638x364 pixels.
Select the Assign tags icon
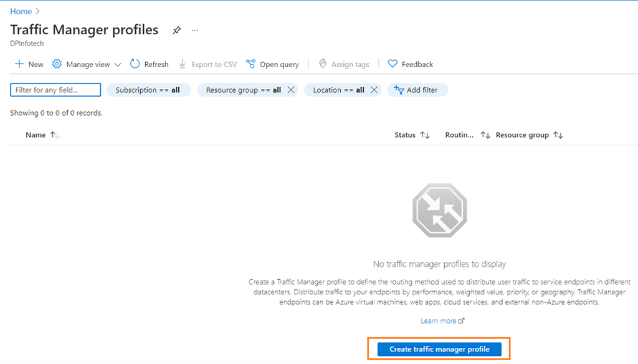343,63
